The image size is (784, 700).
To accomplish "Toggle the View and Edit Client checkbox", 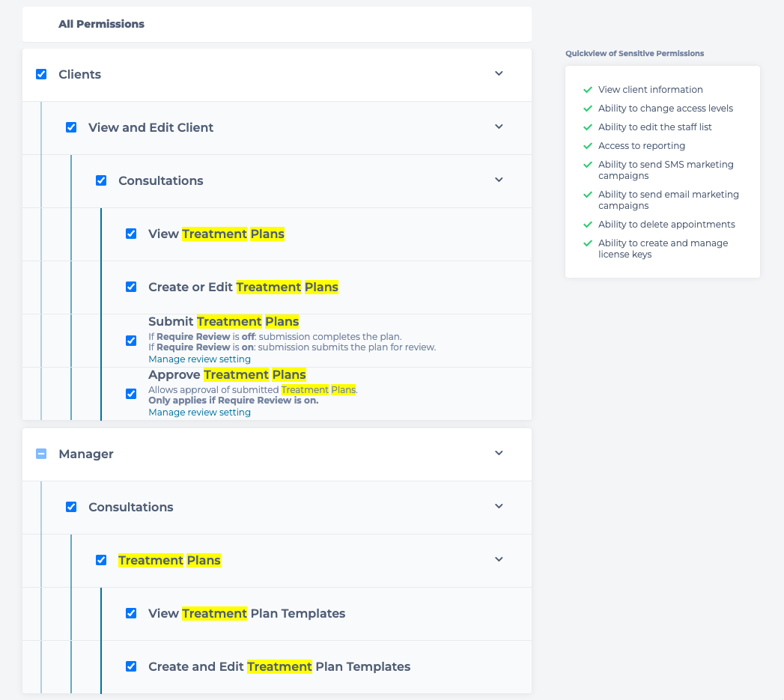I will [71, 127].
